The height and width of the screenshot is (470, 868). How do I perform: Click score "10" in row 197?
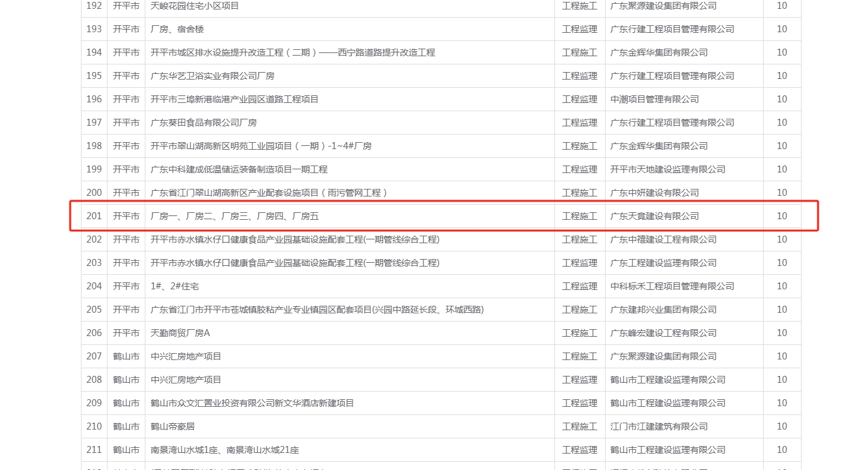(x=782, y=123)
